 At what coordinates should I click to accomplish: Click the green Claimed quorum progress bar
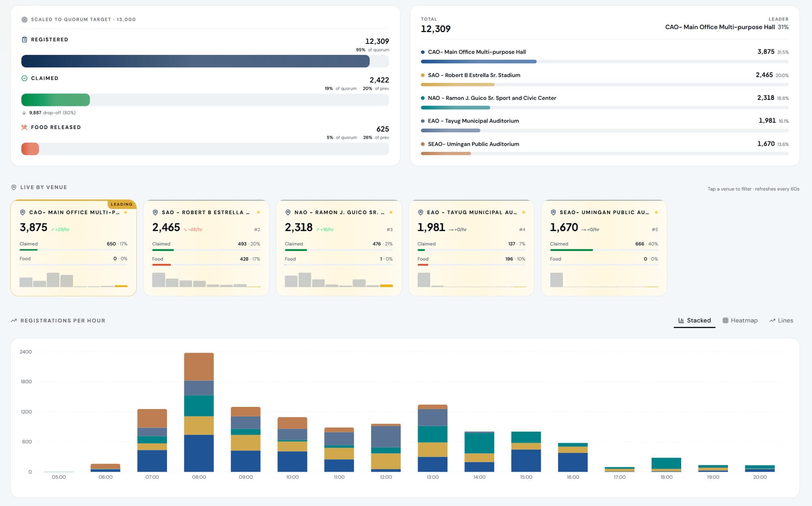point(56,100)
